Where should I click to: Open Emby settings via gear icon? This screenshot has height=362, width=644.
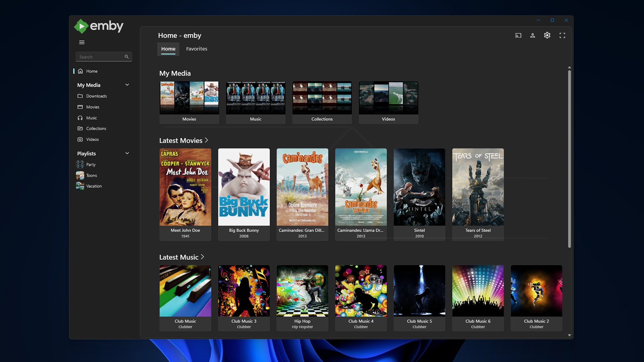547,35
